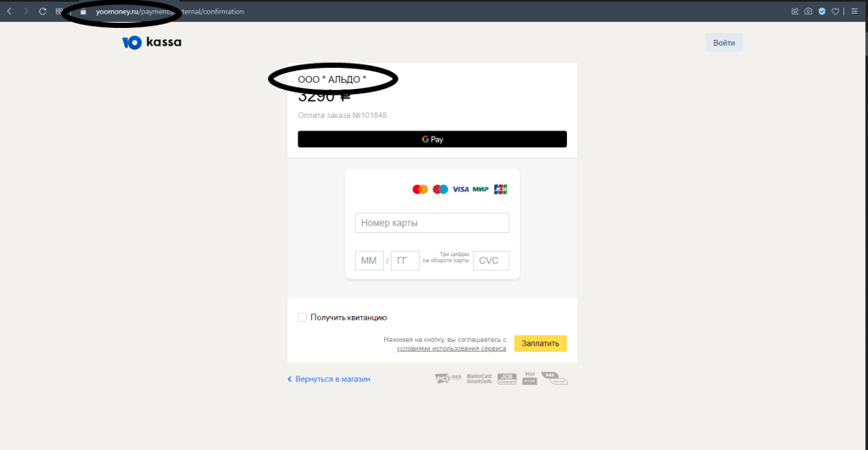
Task: Click the JCB J/Secure badge
Action: pos(507,379)
